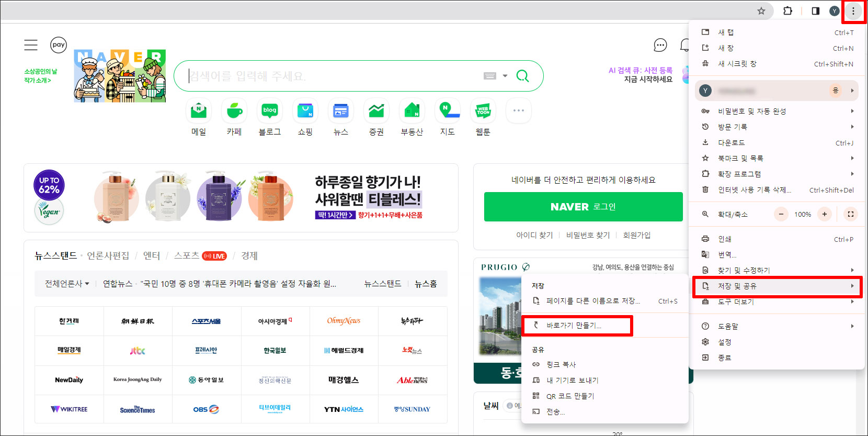Open the 전체언론사 dropdown

point(67,284)
